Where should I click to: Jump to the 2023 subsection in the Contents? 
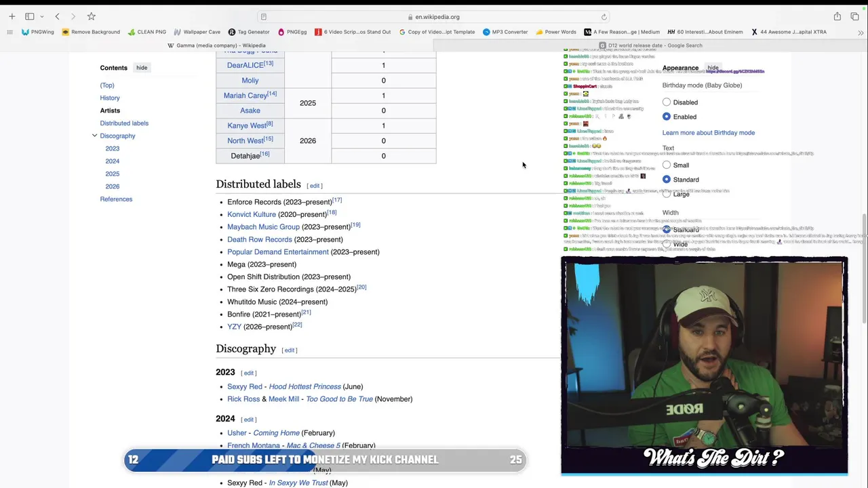113,148
